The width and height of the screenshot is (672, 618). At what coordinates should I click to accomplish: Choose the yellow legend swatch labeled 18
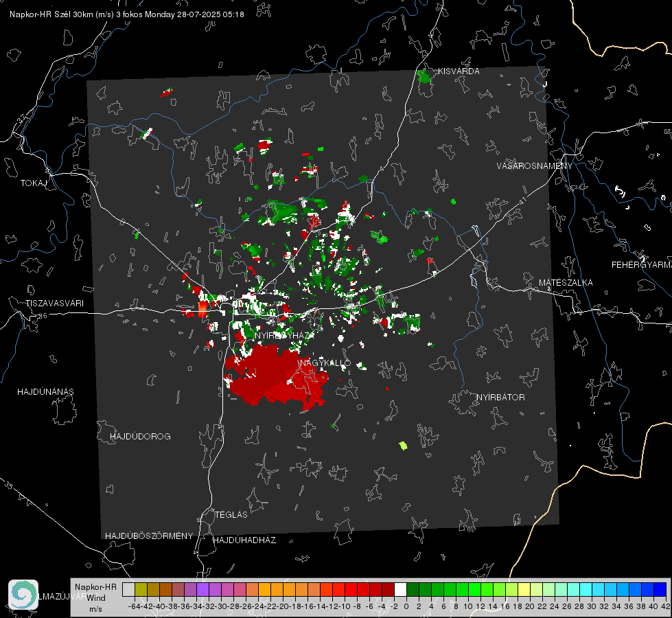(524, 589)
